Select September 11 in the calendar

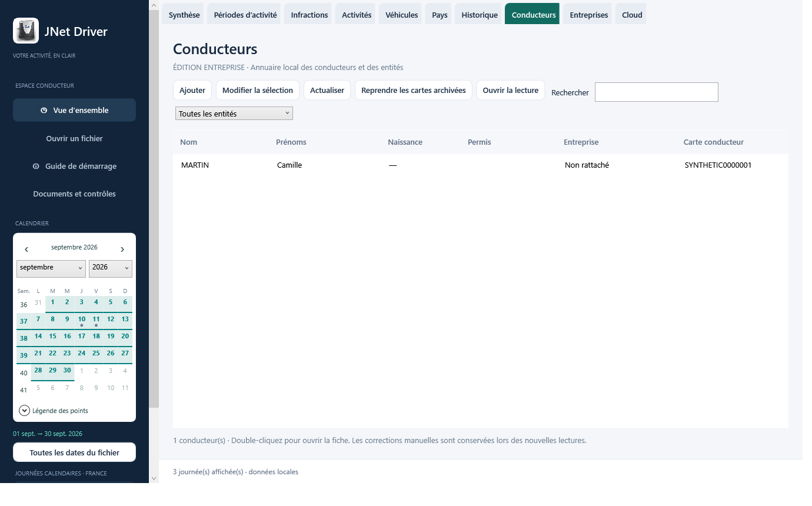[96, 321]
